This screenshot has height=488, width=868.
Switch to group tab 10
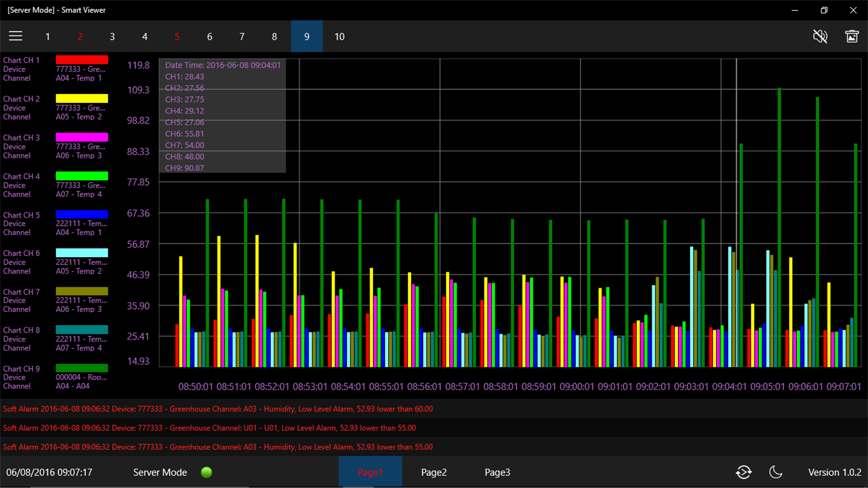[339, 37]
